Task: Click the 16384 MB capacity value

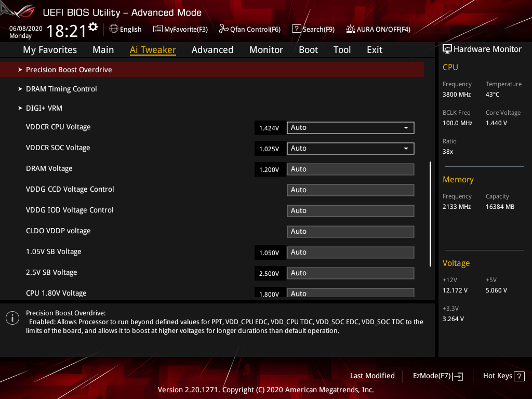Action: [500, 207]
